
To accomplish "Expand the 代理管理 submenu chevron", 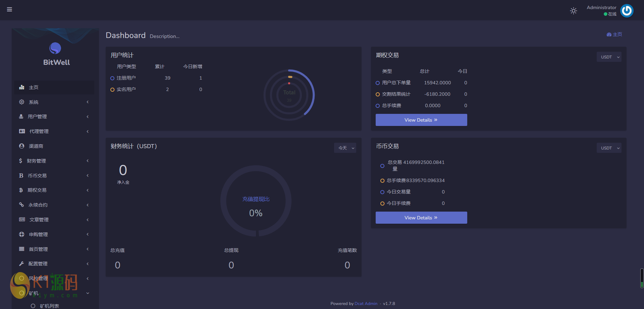I will point(88,131).
